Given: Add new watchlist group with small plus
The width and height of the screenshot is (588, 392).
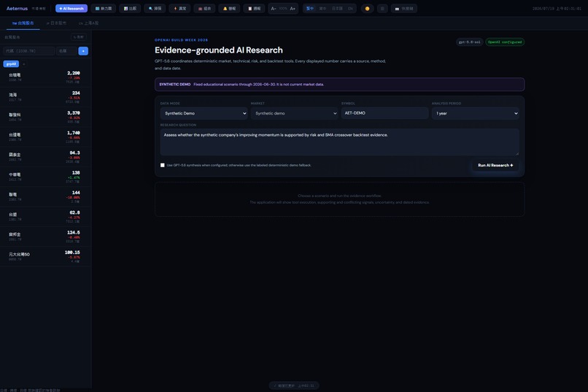Looking at the screenshot, I should tap(24, 64).
